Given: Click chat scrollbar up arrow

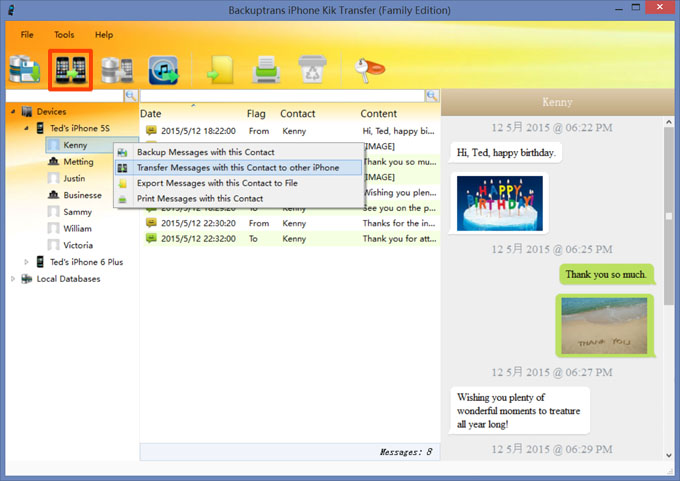Looking at the screenshot, I should coord(669,122).
